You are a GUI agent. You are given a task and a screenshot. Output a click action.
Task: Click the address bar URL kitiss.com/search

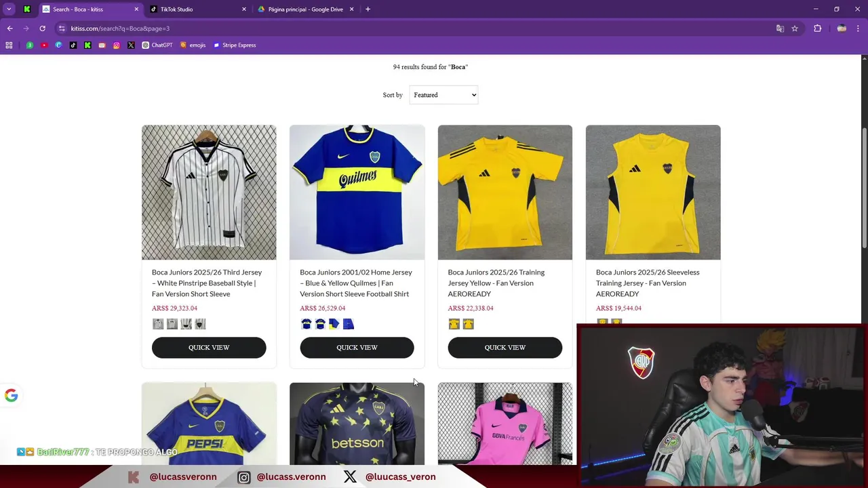click(120, 28)
